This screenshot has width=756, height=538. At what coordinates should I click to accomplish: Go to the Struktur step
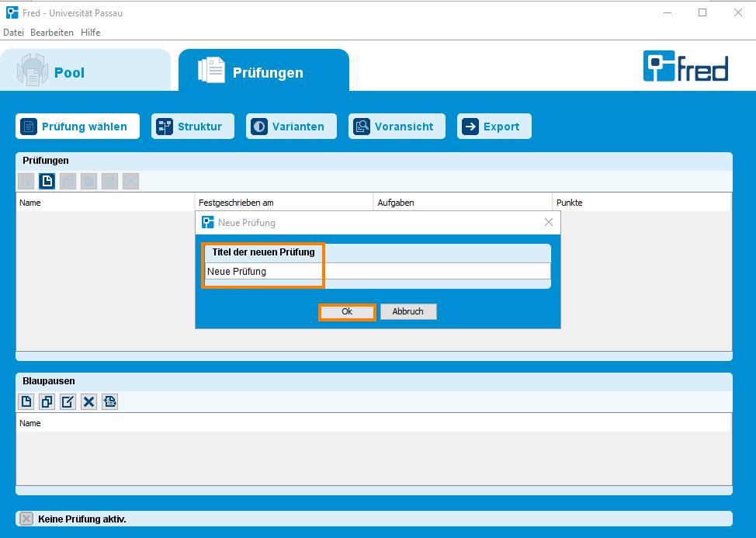tap(192, 127)
